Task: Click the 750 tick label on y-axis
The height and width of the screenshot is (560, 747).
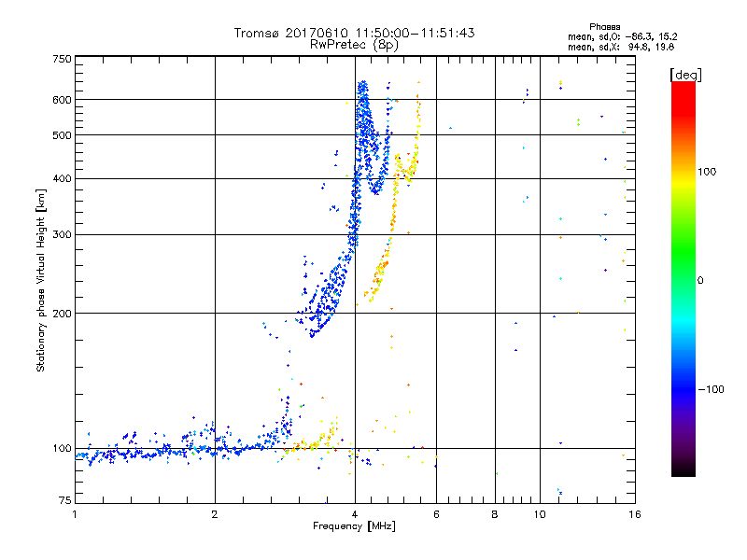Action: tap(62, 59)
